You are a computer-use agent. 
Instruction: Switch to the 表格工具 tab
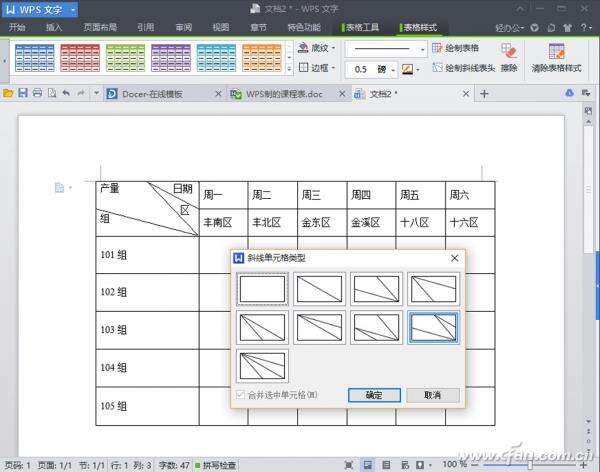360,27
